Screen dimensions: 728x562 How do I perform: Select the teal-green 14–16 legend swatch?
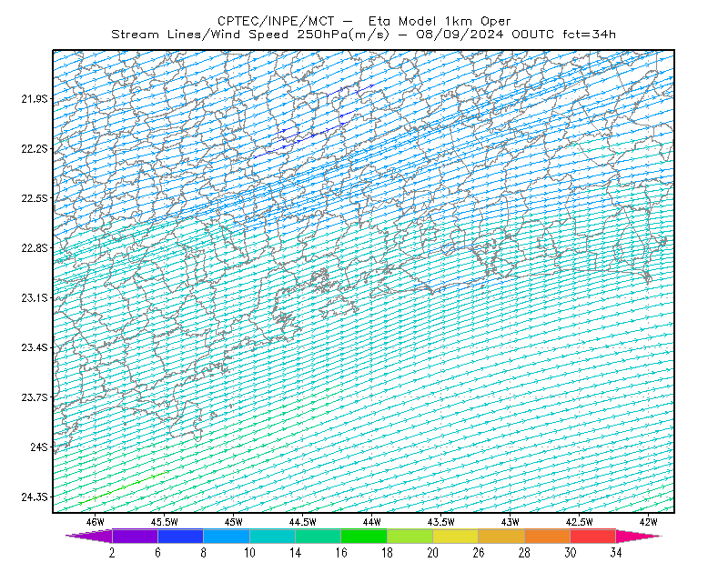[318, 536]
